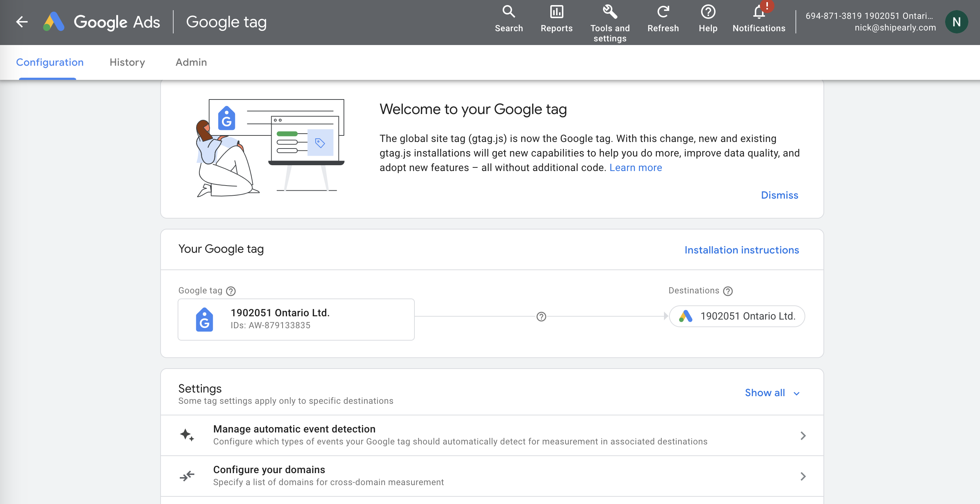The image size is (980, 504).
Task: Go back using the left arrow
Action: (22, 22)
